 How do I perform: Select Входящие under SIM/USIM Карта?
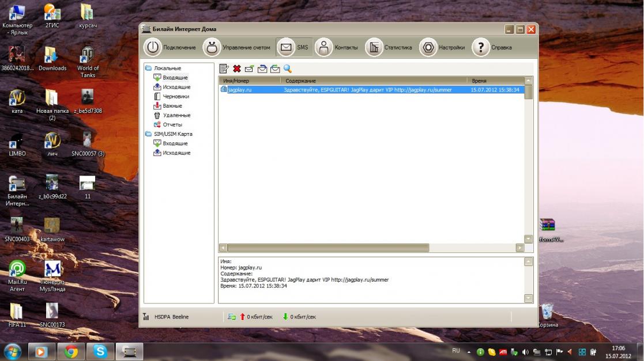pos(175,143)
